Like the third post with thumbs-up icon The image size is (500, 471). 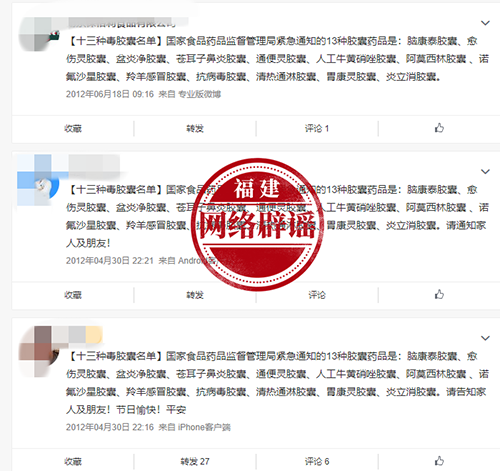click(x=439, y=461)
